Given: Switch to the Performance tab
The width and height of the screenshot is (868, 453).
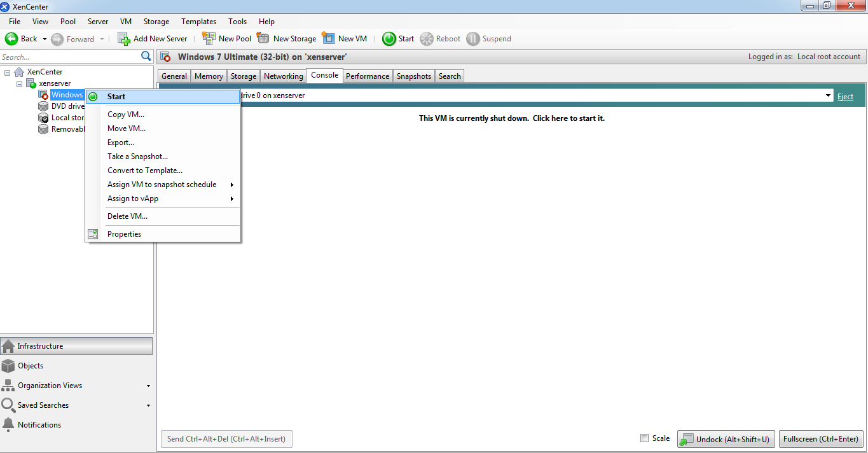Looking at the screenshot, I should tap(368, 76).
